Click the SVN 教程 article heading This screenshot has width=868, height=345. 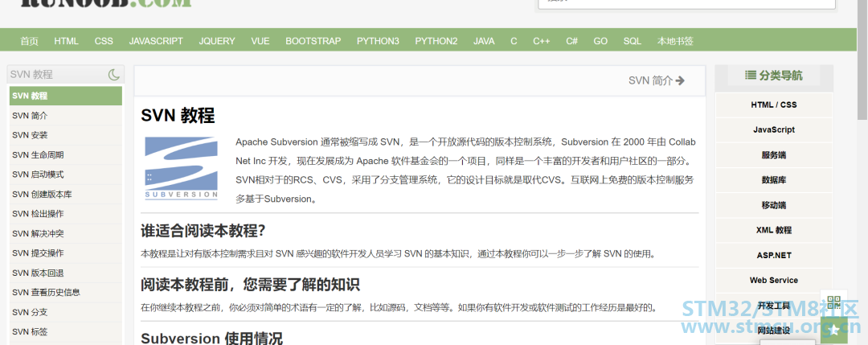(178, 116)
